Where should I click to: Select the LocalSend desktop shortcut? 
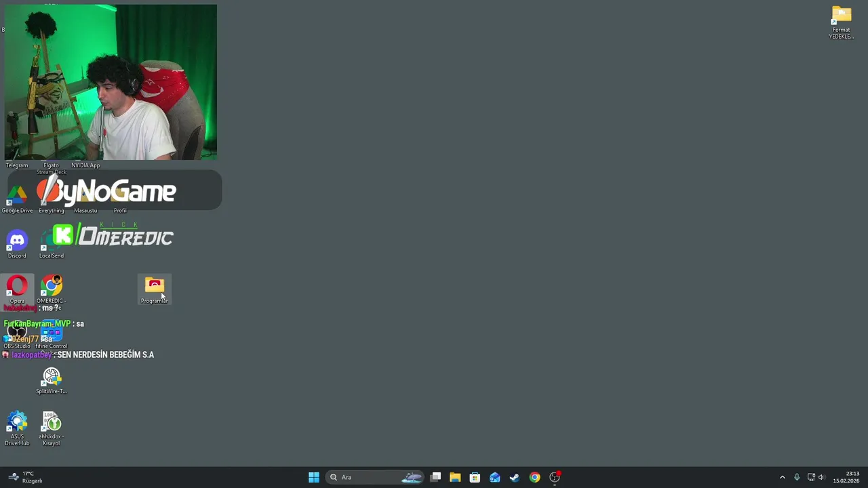[52, 245]
